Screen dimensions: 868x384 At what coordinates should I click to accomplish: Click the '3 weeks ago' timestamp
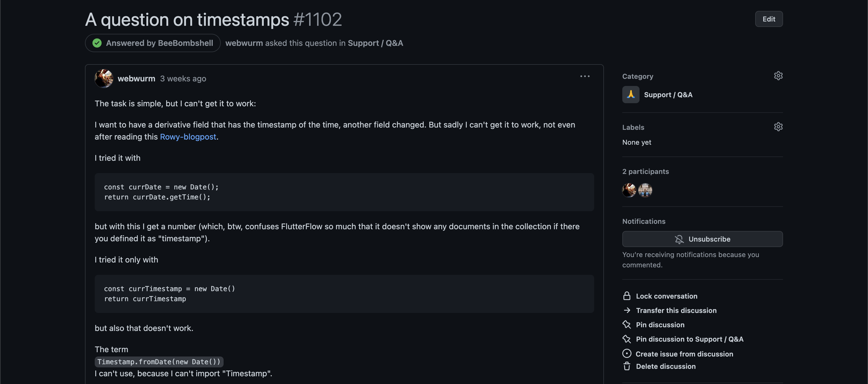pyautogui.click(x=183, y=79)
